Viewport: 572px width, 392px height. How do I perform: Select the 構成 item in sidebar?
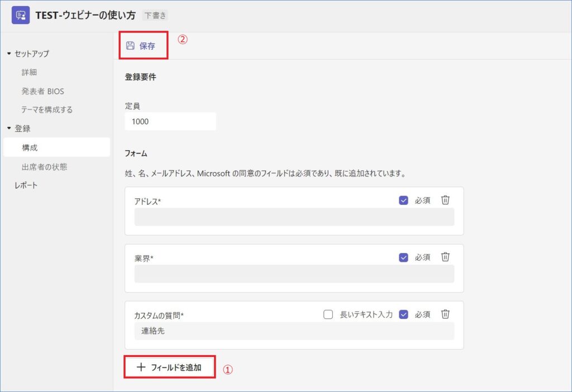tap(30, 147)
